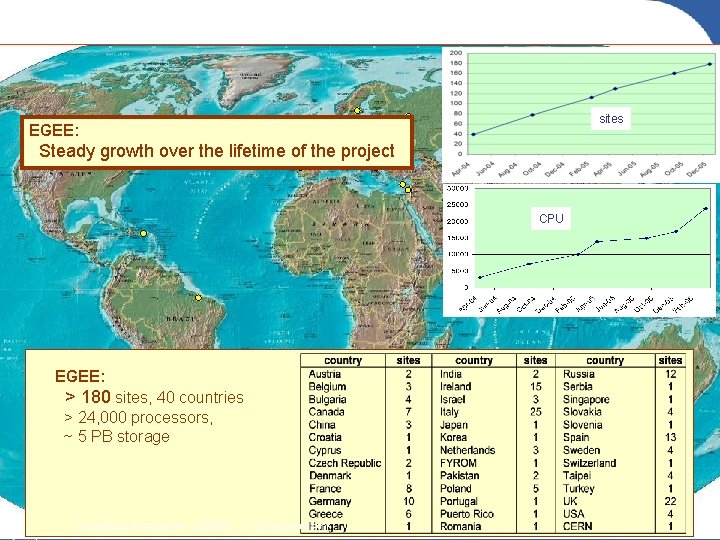The height and width of the screenshot is (540, 720).
Task: Select the 'Serbia' table cell
Action: tap(578, 387)
